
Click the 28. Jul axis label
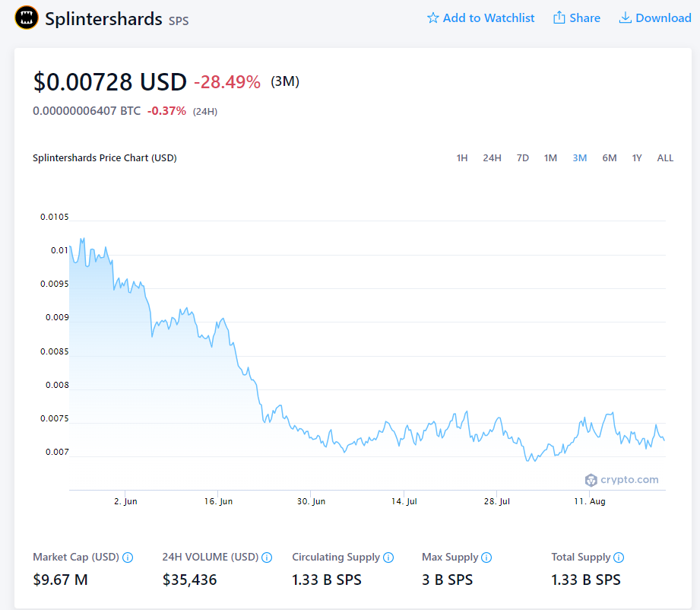[497, 501]
